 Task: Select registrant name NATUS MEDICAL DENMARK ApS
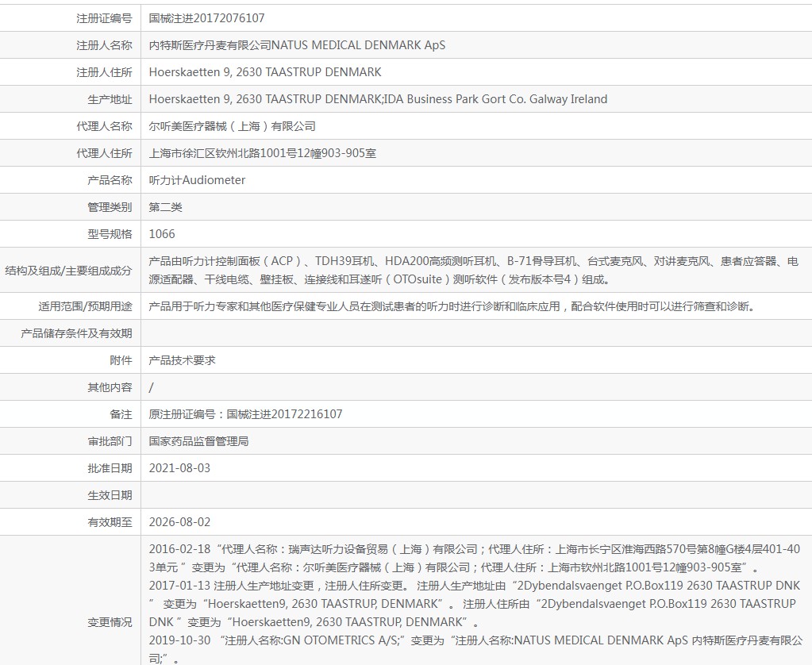(x=358, y=45)
